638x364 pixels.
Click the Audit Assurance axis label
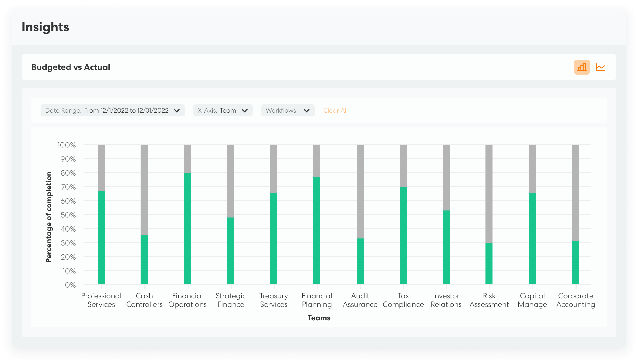[360, 300]
